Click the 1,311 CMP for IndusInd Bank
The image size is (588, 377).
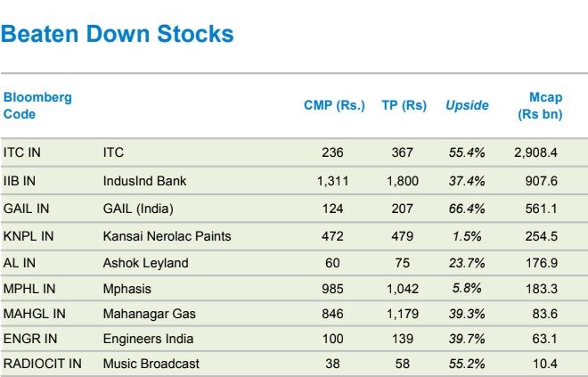pos(331,181)
